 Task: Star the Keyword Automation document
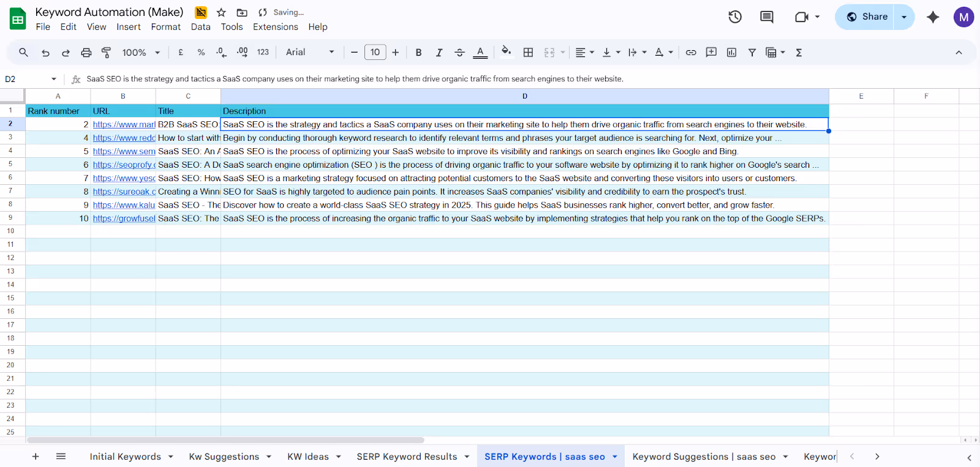point(221,12)
